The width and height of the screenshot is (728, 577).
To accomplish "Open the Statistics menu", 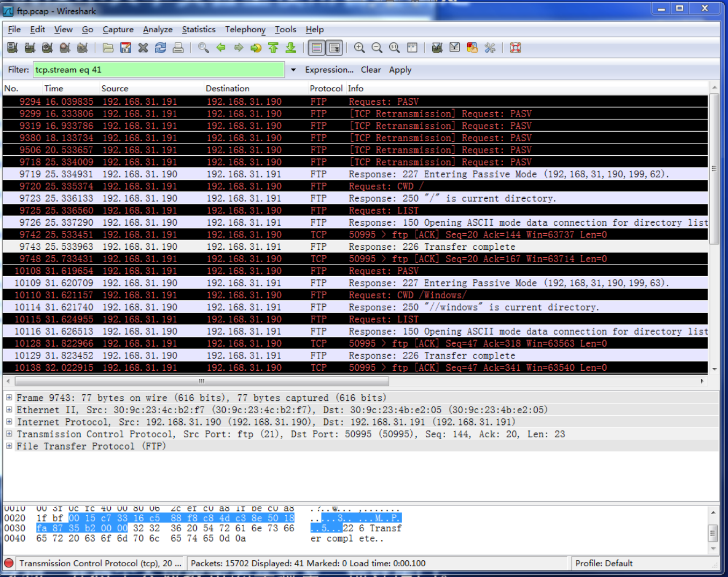I will (199, 30).
